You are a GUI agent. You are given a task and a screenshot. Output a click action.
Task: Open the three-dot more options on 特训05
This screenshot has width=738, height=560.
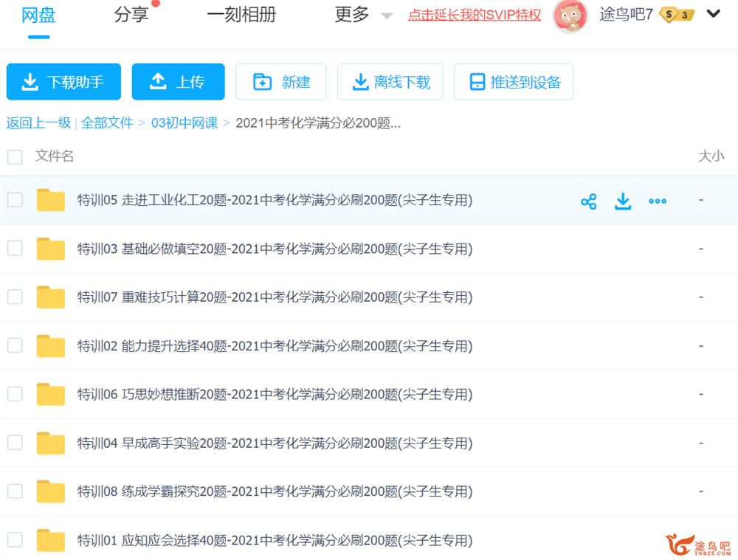[657, 201]
